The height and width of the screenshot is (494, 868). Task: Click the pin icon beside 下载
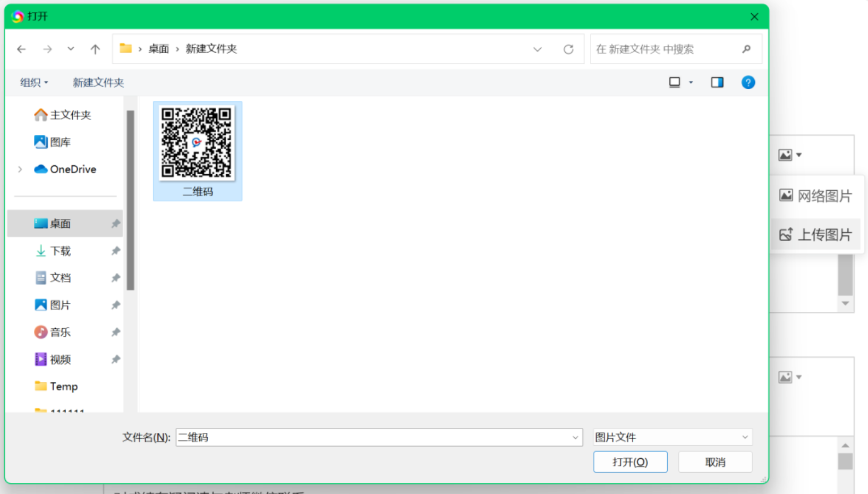115,251
